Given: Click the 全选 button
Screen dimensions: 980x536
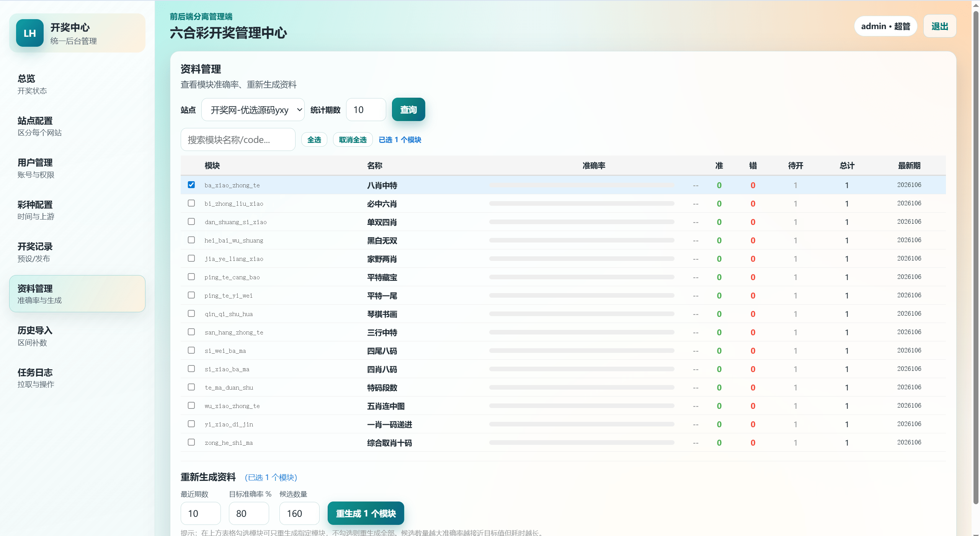Looking at the screenshot, I should [x=314, y=140].
